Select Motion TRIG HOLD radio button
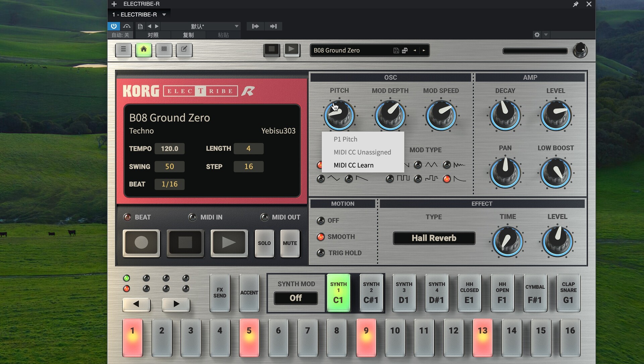 321,253
